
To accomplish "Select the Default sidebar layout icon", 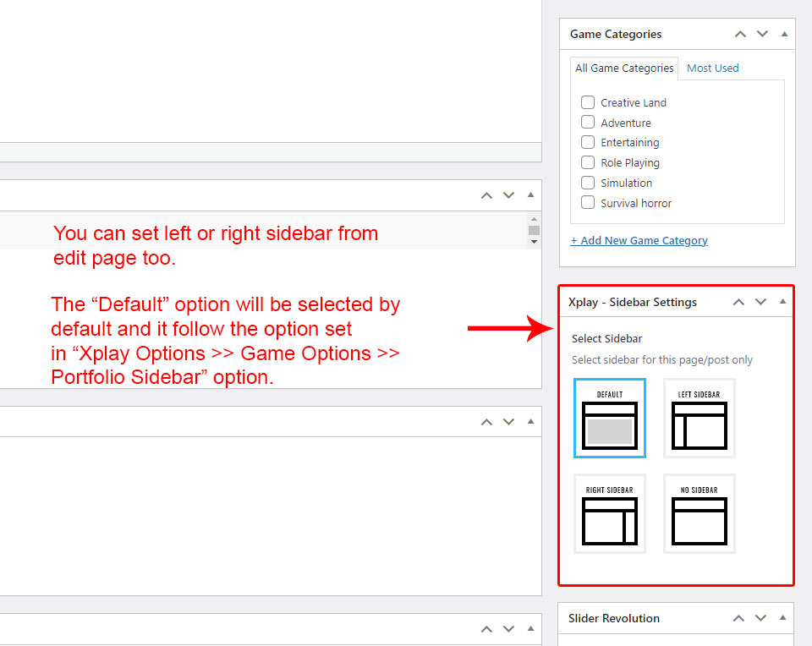I will click(x=609, y=418).
